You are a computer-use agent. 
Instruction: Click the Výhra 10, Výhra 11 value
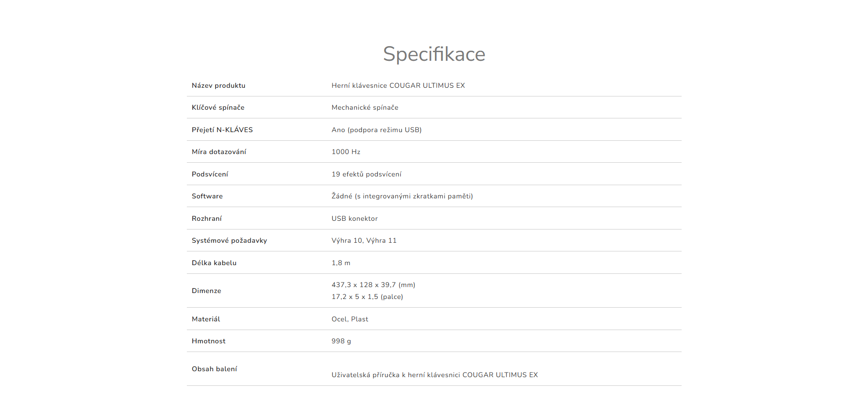click(x=364, y=240)
